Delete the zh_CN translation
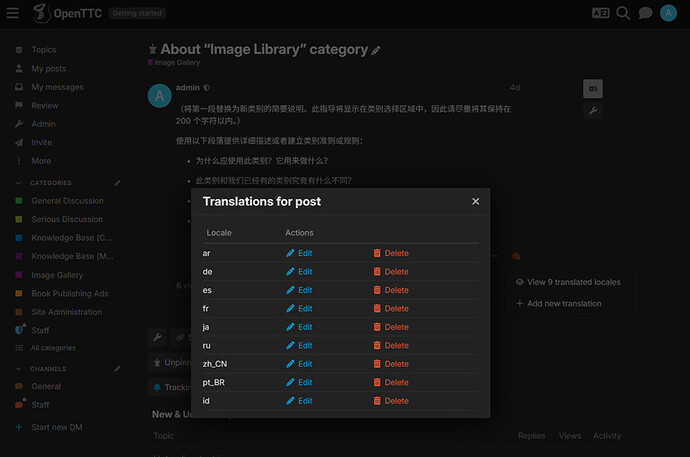Viewport: 690px width, 457px height. click(391, 364)
